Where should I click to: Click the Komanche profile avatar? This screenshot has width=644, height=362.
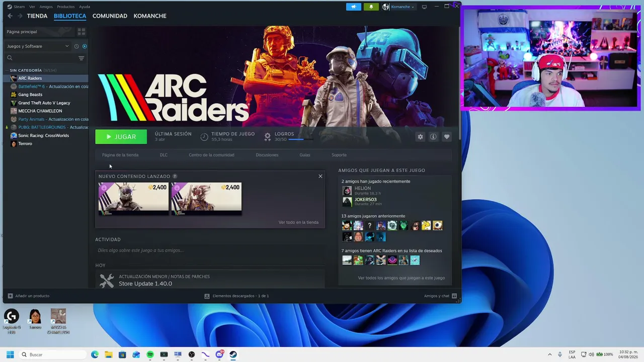pos(386,7)
